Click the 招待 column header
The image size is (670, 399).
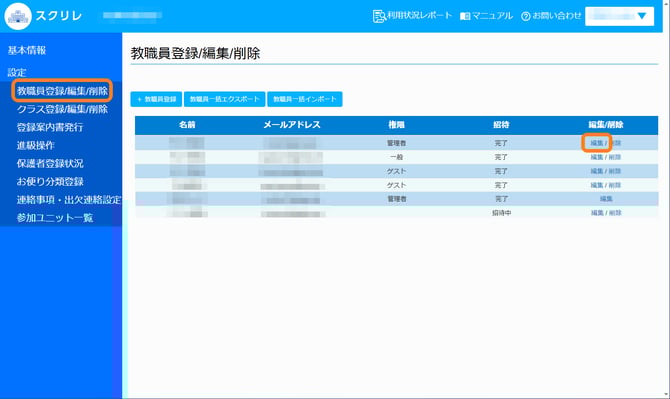pyautogui.click(x=501, y=125)
